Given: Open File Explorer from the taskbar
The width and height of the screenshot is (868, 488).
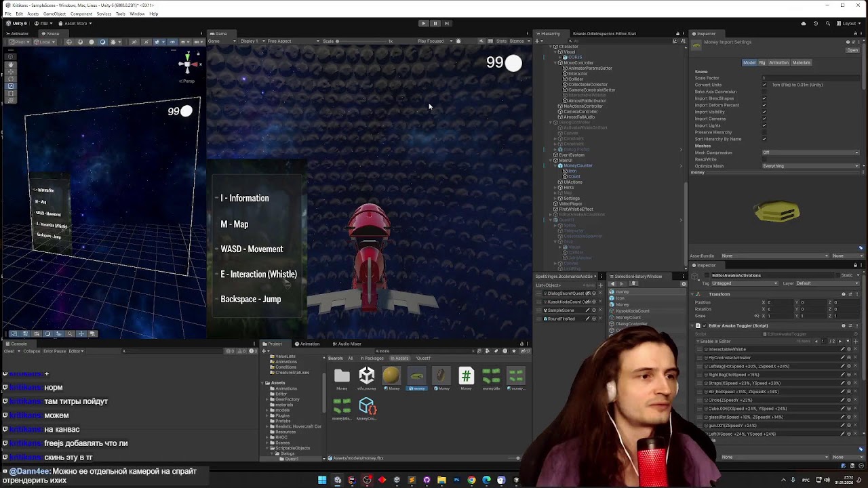Looking at the screenshot, I should tap(441, 480).
